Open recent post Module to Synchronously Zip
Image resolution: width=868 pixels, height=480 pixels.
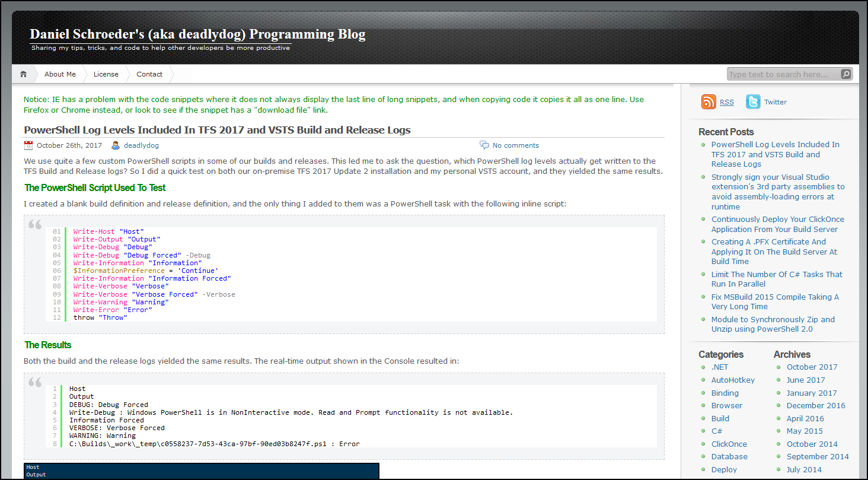coord(773,324)
